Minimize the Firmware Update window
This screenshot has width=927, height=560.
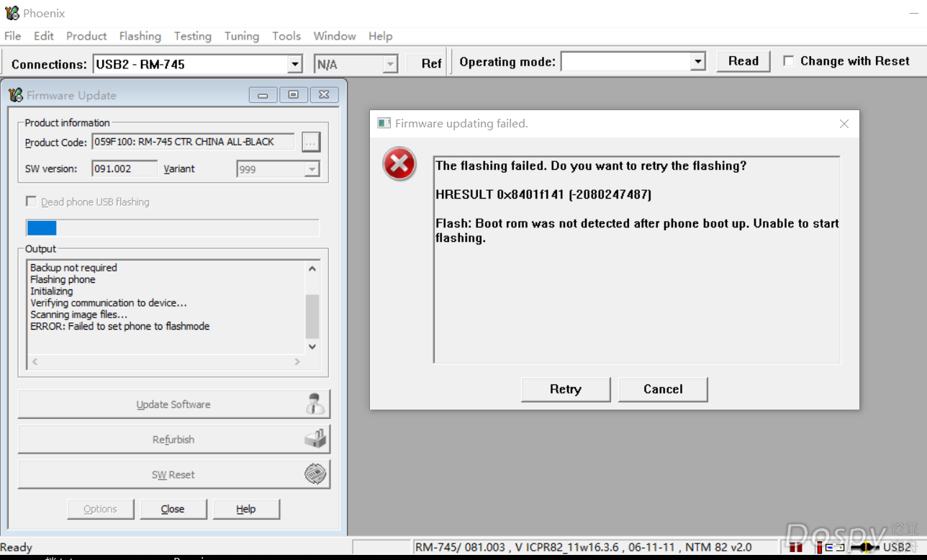[263, 95]
